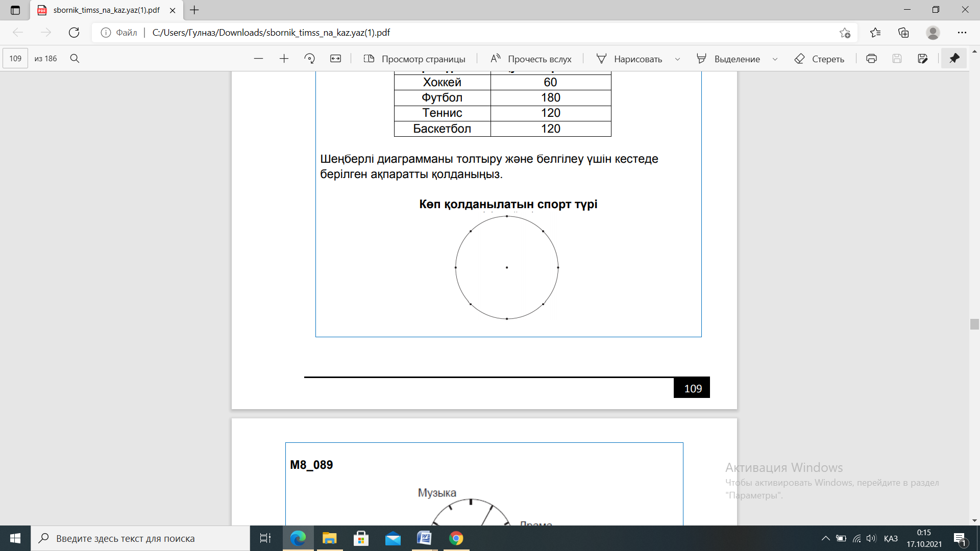Toggle the Erase (Стереть) tool

click(819, 59)
